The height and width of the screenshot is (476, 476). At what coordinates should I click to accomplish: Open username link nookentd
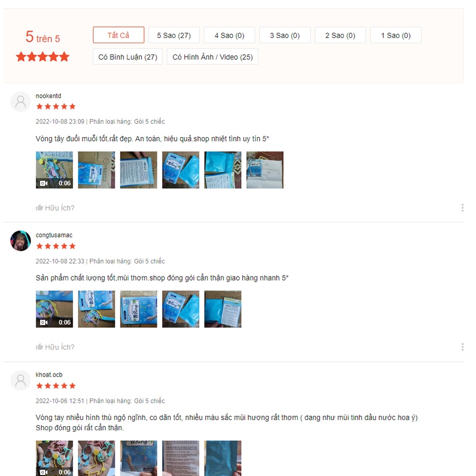click(x=48, y=96)
